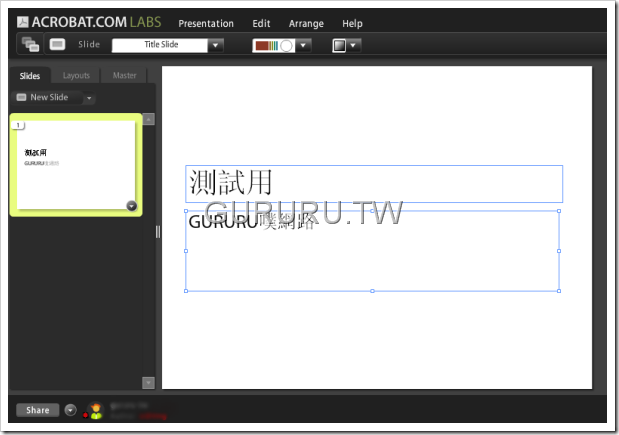Click the Share button
619x435 pixels.
tap(38, 410)
